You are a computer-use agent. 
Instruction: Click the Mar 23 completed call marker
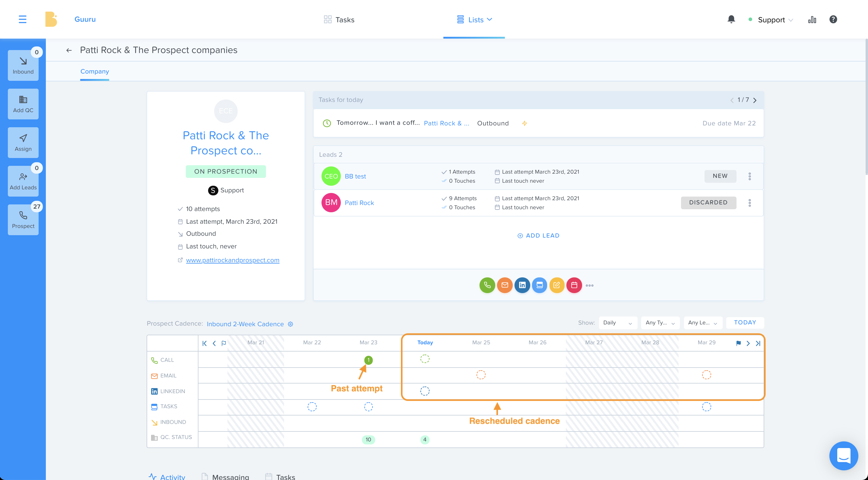click(368, 360)
